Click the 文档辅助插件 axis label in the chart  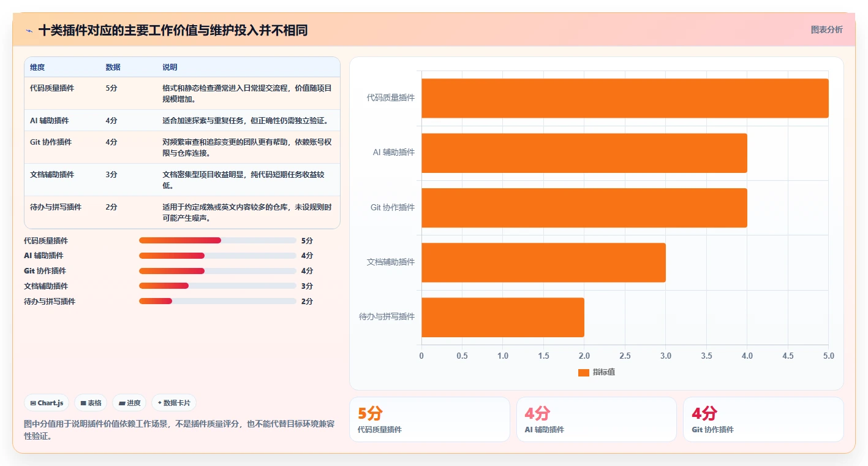(391, 262)
